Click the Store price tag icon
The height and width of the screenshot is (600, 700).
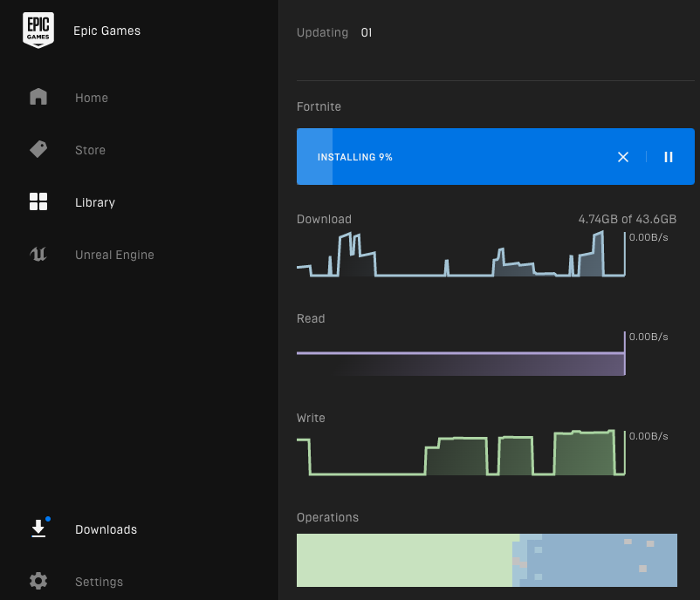coord(38,149)
